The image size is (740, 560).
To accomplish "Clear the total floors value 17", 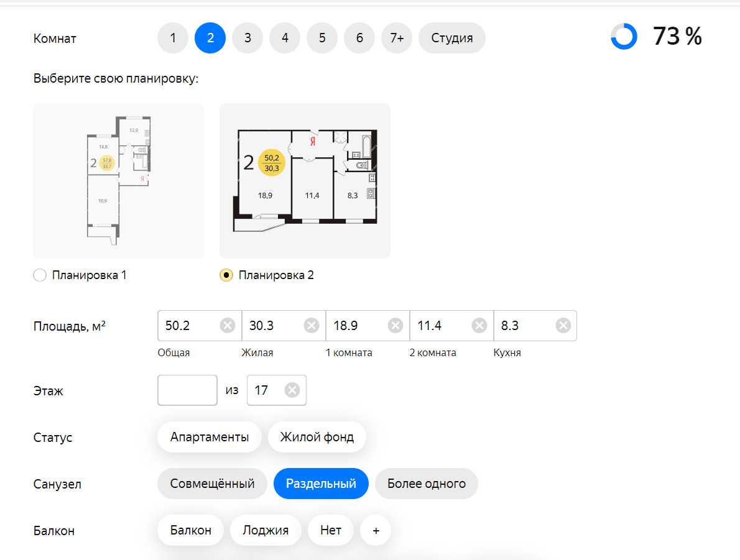I will tap(292, 390).
